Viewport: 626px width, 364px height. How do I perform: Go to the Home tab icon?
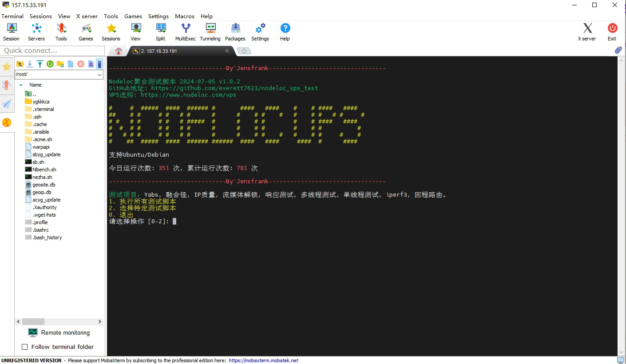pyautogui.click(x=119, y=51)
